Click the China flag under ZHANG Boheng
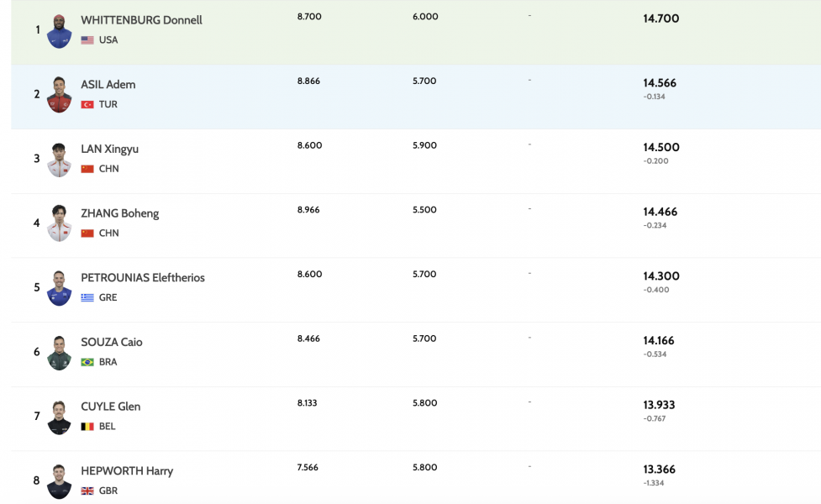Image resolution: width=821 pixels, height=504 pixels. [87, 234]
